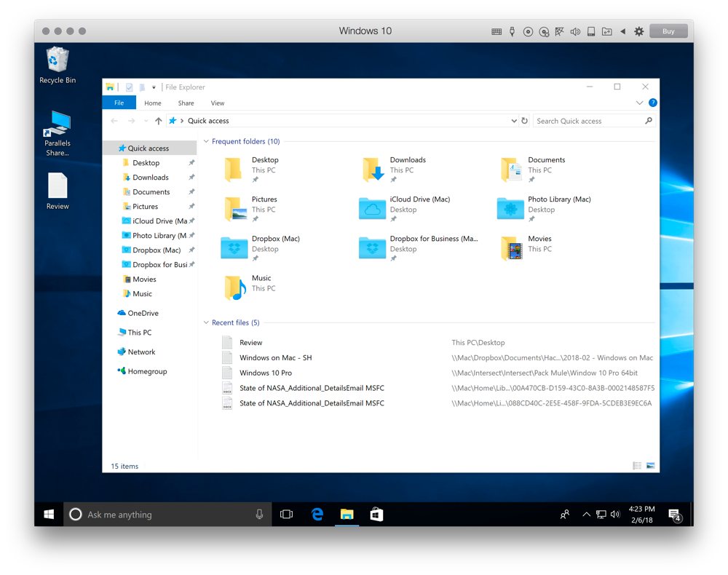This screenshot has width=728, height=575.
Task: Select iCloud Drive (Mac) folder tile
Action: [405, 209]
